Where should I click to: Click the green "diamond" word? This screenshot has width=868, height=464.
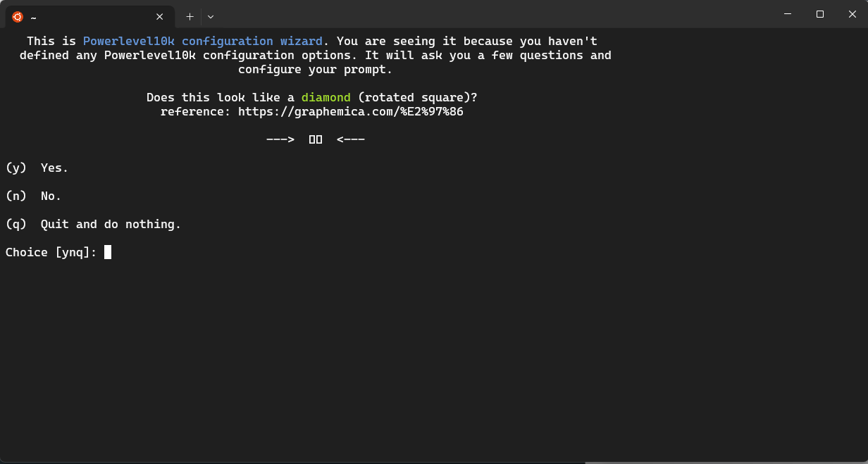(325, 97)
